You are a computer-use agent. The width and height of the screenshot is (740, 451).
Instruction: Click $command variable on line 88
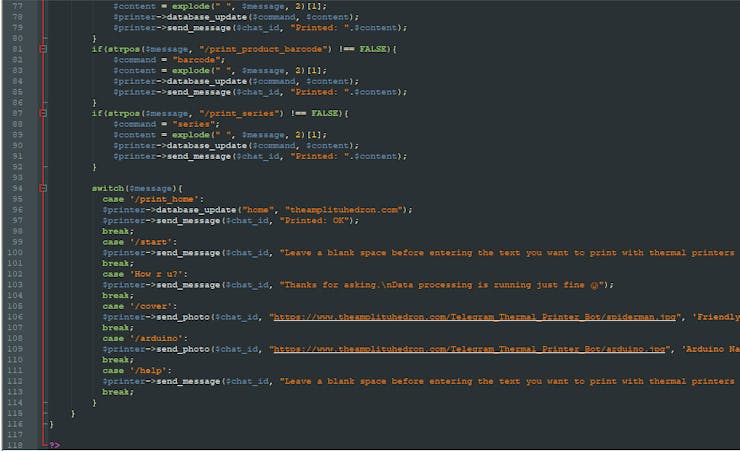click(x=135, y=124)
